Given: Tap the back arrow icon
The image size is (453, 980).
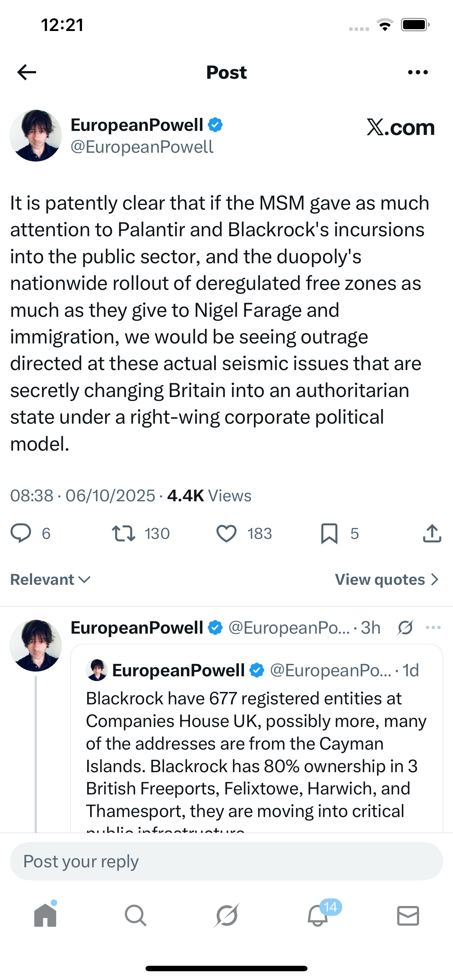Looking at the screenshot, I should tap(27, 72).
